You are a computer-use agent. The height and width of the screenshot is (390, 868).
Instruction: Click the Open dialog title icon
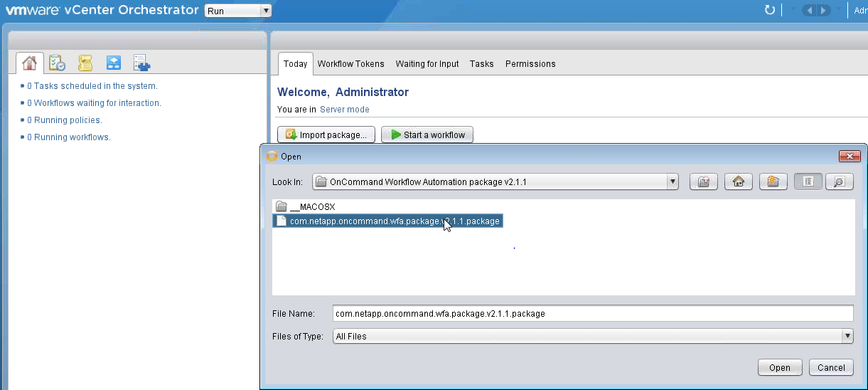tap(271, 157)
